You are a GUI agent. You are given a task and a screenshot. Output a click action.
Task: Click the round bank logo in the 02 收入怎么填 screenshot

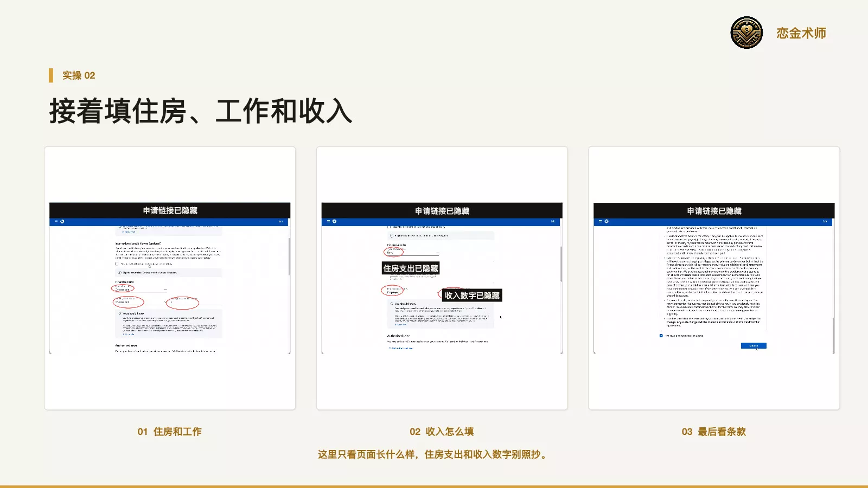pos(334,221)
